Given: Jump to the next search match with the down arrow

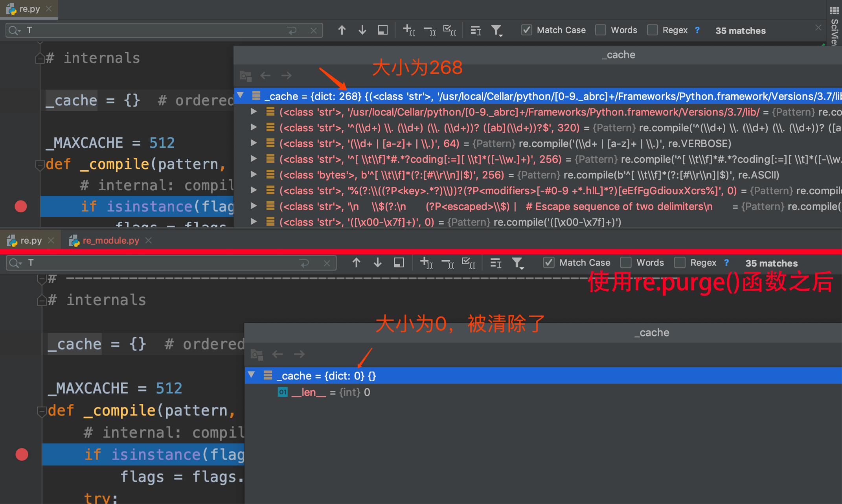Looking at the screenshot, I should point(362,29).
